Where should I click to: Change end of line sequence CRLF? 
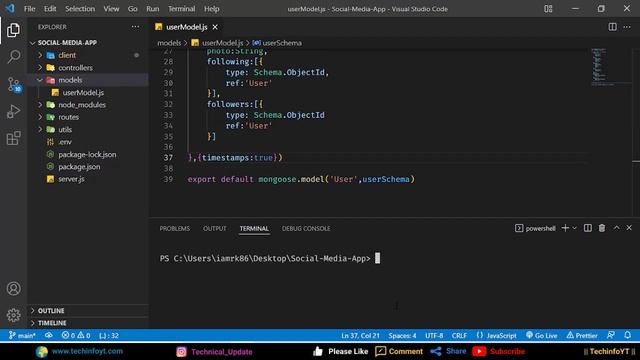pos(459,336)
